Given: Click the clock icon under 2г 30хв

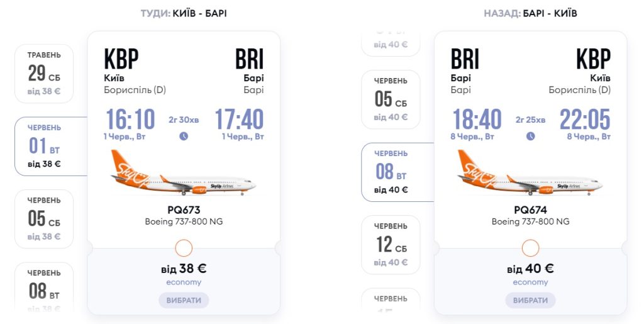Looking at the screenshot, I should coord(184,136).
